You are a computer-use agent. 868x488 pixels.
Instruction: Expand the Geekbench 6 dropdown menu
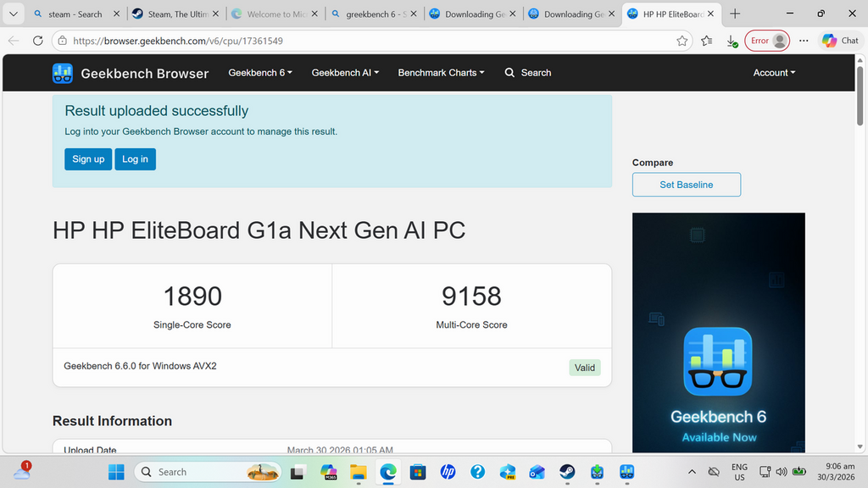pyautogui.click(x=260, y=73)
